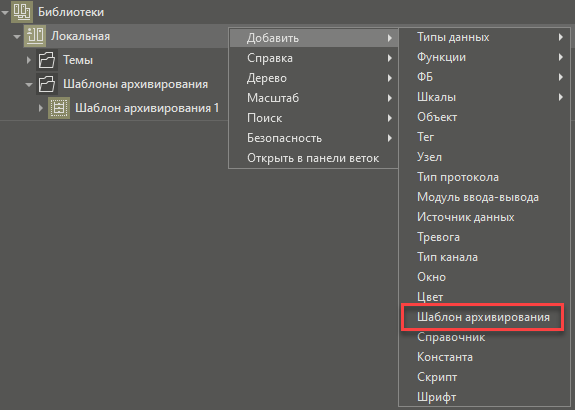
Task: Open the Масштаб context menu entry
Action: point(314,98)
